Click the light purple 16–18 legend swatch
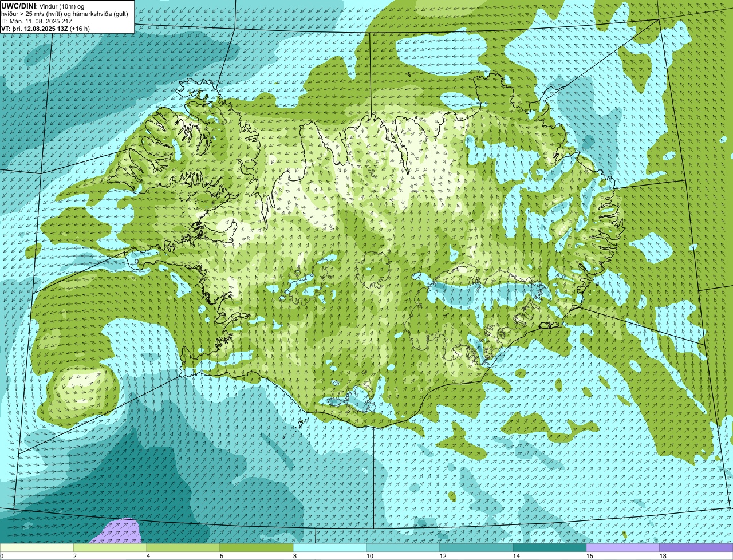 623,547
